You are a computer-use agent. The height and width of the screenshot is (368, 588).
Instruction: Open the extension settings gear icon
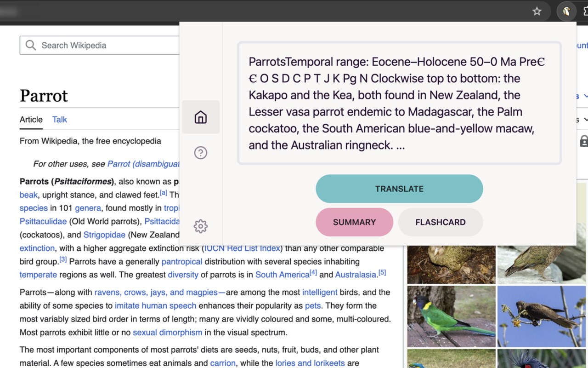click(201, 226)
